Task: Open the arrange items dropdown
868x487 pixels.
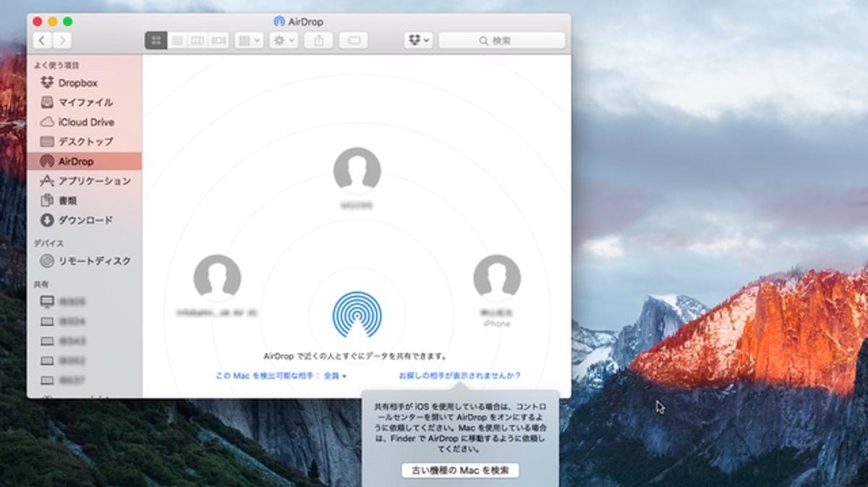Action: pyautogui.click(x=249, y=41)
